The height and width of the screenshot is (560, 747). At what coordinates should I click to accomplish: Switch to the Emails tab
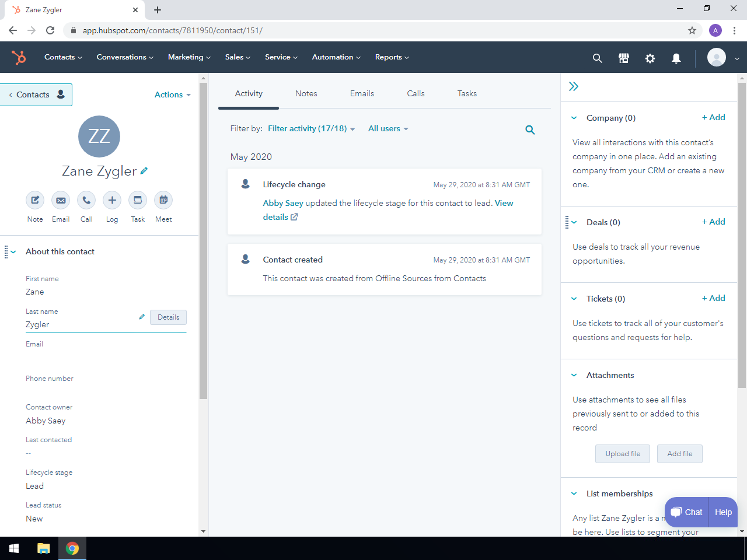click(x=362, y=93)
